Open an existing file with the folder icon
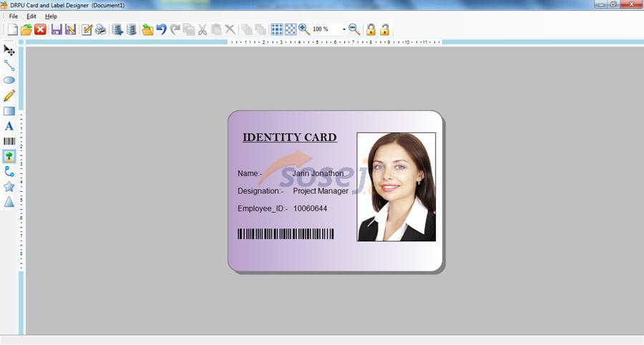This screenshot has height=345, width=644. click(26, 29)
